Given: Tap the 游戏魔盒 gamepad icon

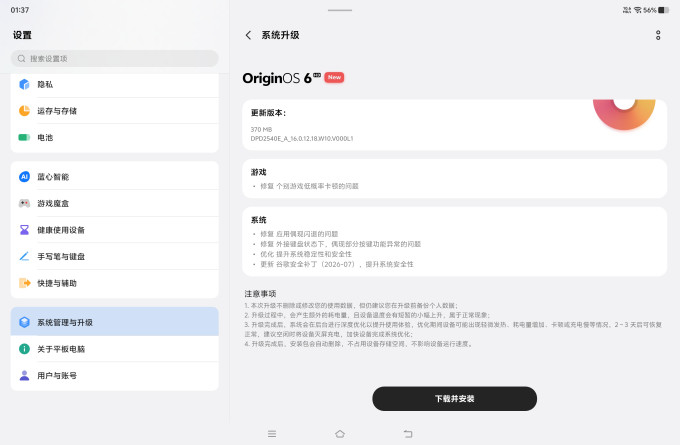Looking at the screenshot, I should click(x=24, y=203).
